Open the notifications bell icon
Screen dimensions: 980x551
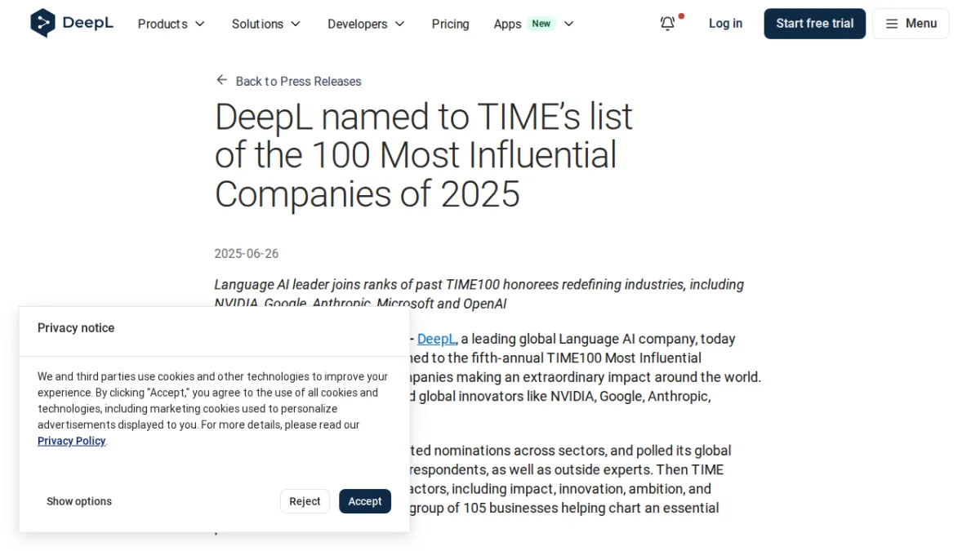pos(667,24)
